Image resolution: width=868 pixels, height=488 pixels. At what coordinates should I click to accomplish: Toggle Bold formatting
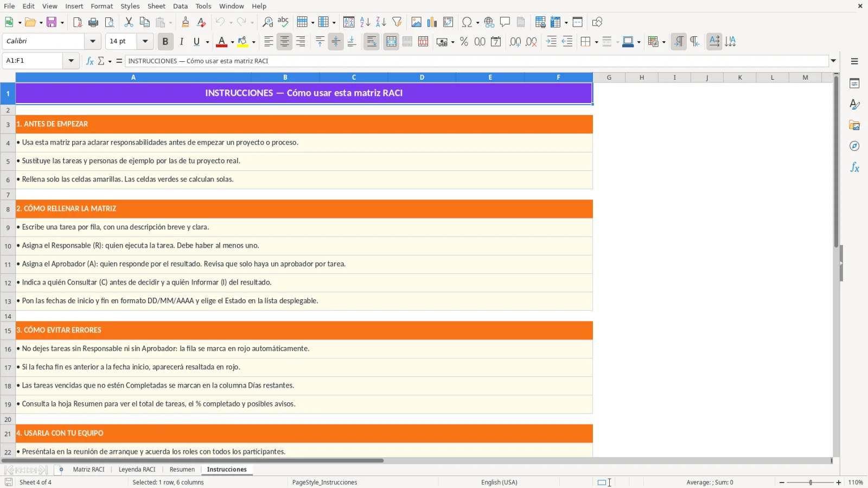tap(165, 42)
